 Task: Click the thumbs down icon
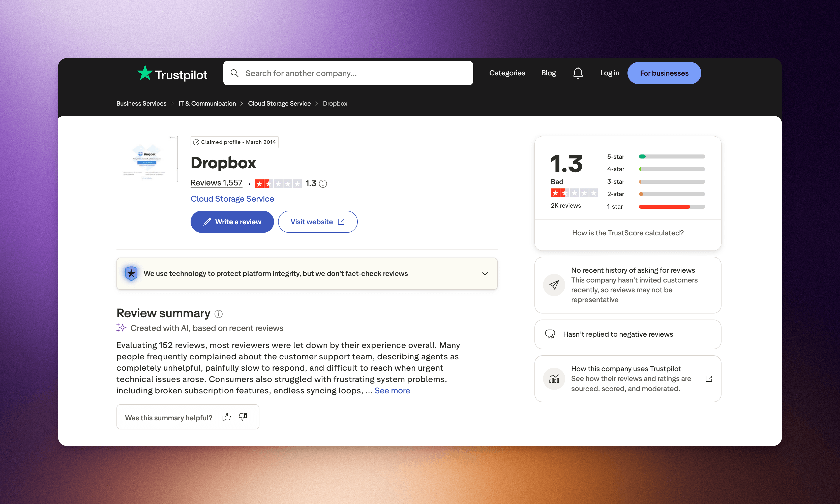[x=243, y=417]
